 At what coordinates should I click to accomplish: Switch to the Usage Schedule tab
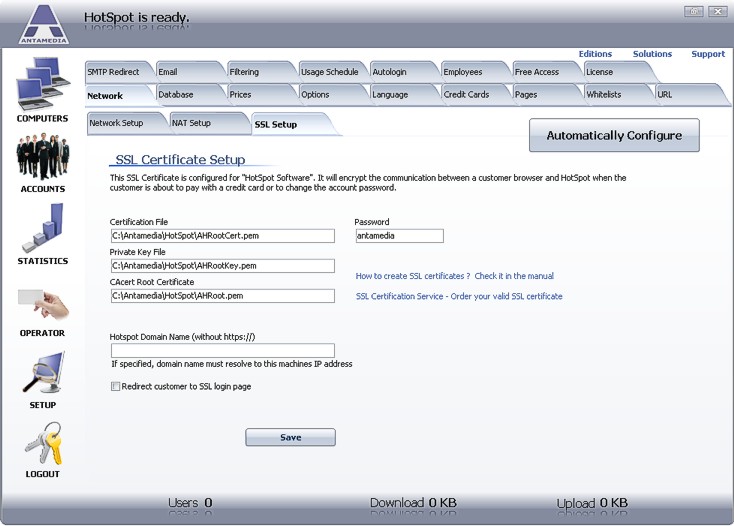pyautogui.click(x=330, y=72)
